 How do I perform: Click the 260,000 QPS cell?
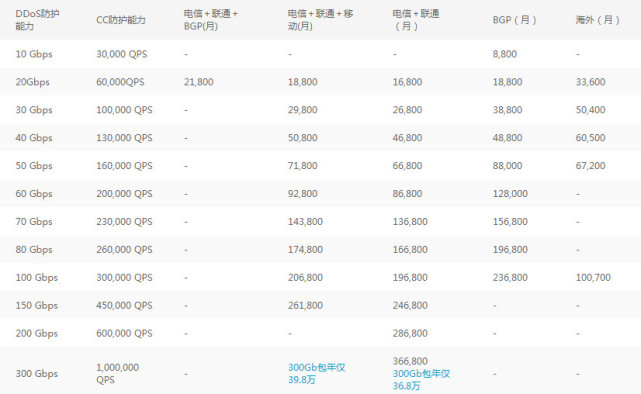click(x=124, y=249)
